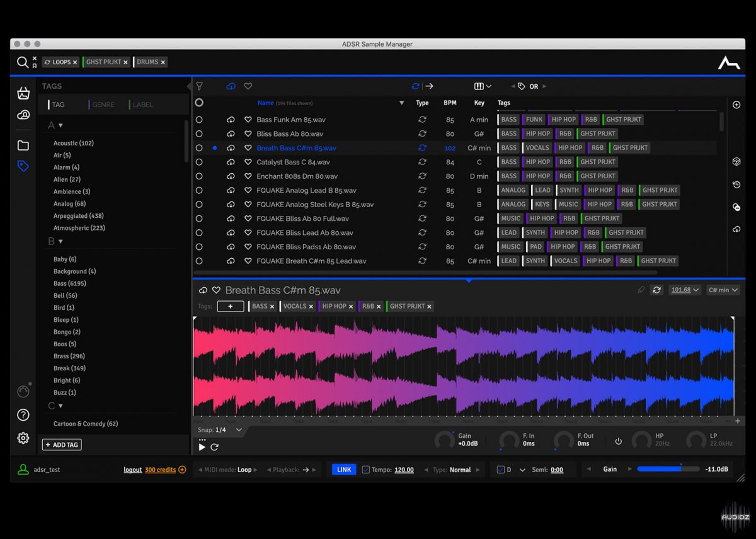This screenshot has width=756, height=539.
Task: Favorite the Breath Bass C#m 85.wav preview heart
Action: [216, 290]
